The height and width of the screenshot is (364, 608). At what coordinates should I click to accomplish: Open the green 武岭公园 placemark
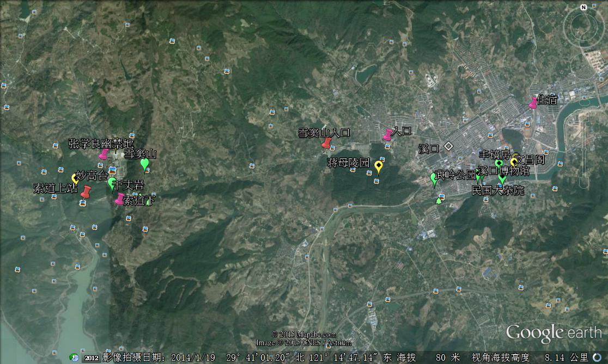(434, 180)
